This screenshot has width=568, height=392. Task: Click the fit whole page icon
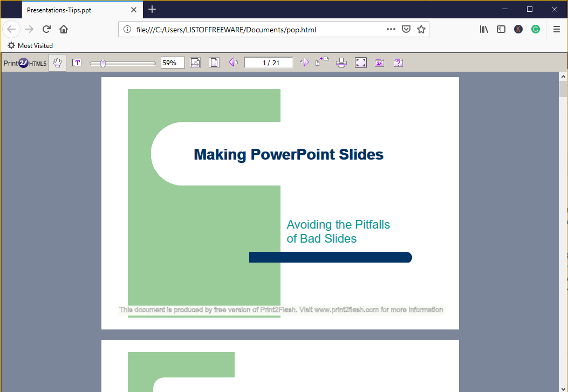tap(214, 63)
